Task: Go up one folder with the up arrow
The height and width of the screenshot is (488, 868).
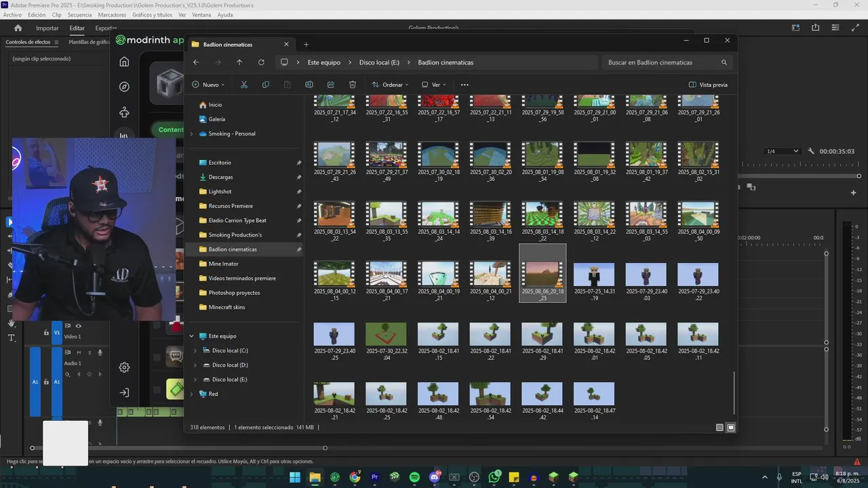Action: click(x=239, y=62)
